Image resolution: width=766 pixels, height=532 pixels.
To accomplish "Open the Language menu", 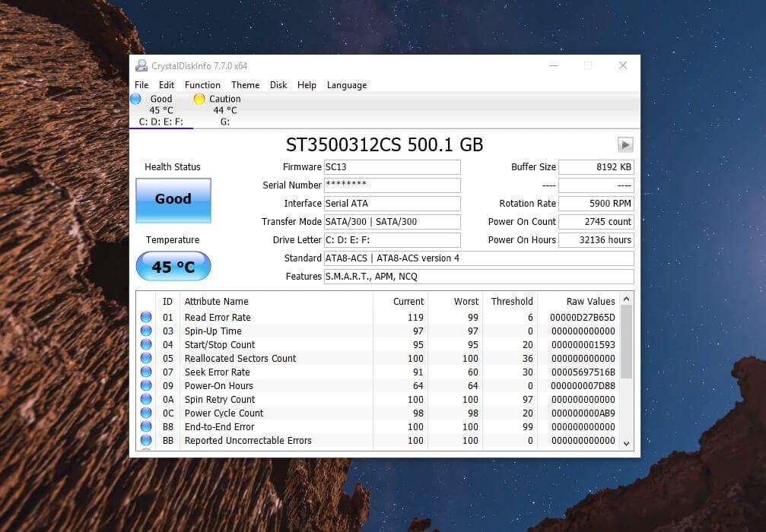I will 347,85.
